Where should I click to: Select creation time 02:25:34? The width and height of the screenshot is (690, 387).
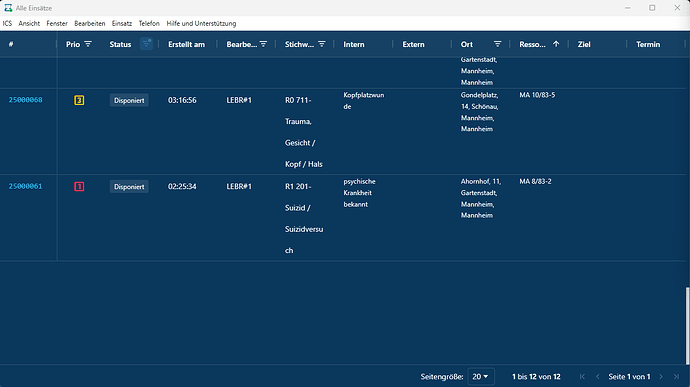182,187
